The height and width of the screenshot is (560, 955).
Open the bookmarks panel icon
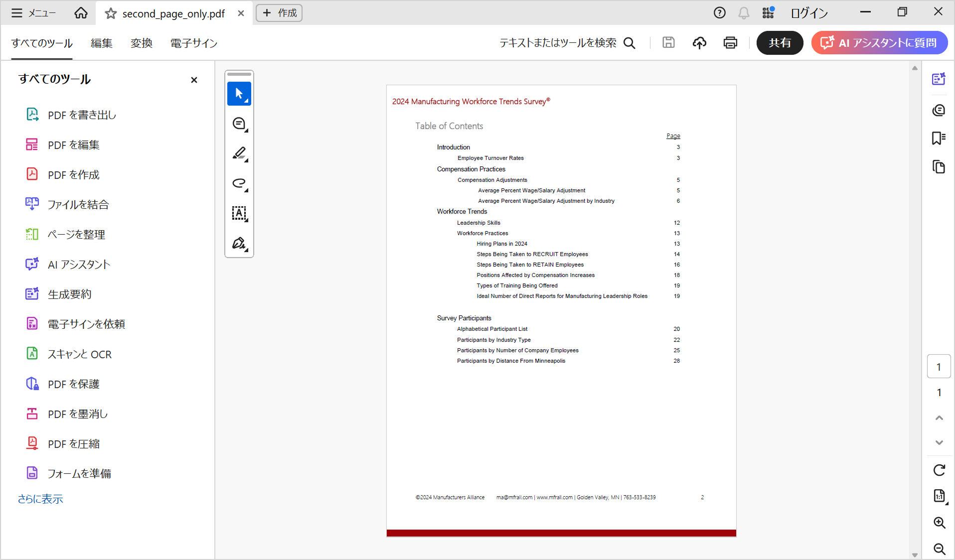939,138
